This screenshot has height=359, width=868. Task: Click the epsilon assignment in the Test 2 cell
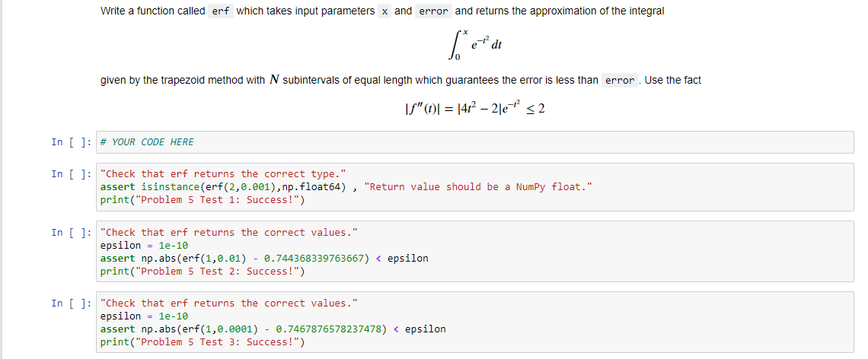coord(144,246)
